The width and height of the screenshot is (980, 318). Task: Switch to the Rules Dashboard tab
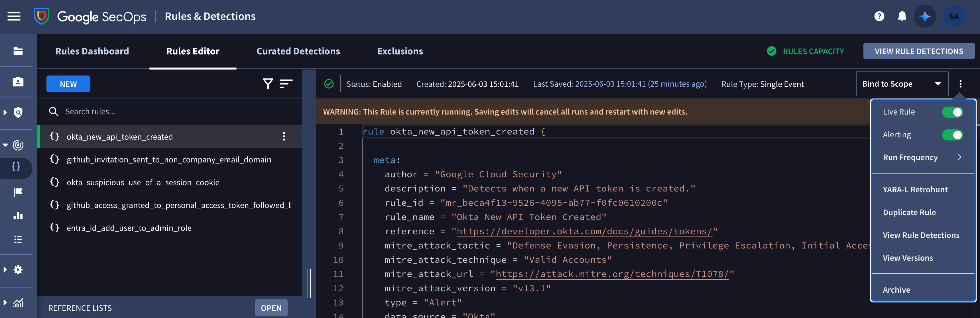pyautogui.click(x=92, y=51)
